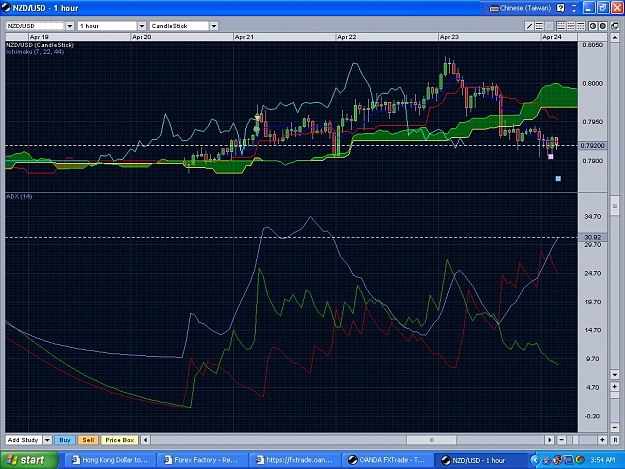Click the CandleStick chart type field
Screen dimensions: 625x469
179,26
